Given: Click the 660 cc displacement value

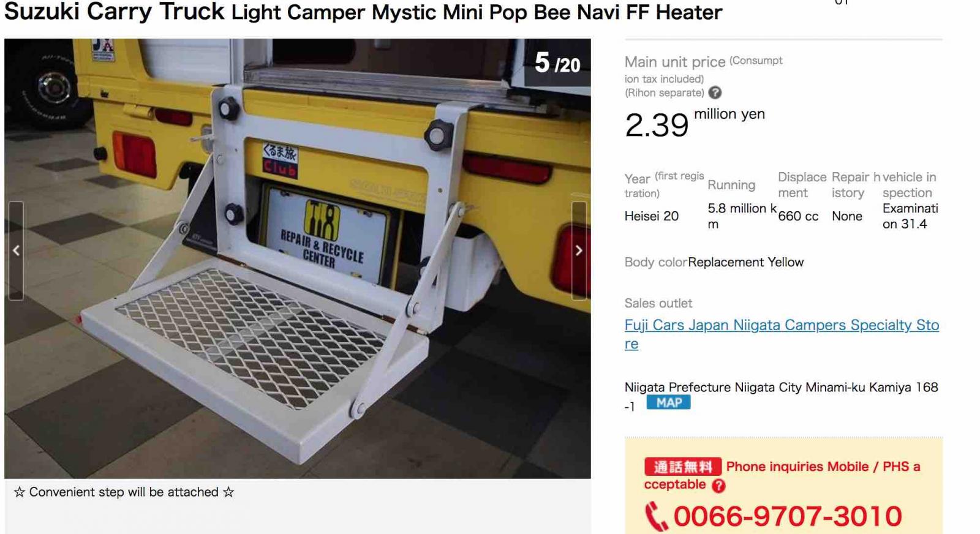Looking at the screenshot, I should point(798,216).
